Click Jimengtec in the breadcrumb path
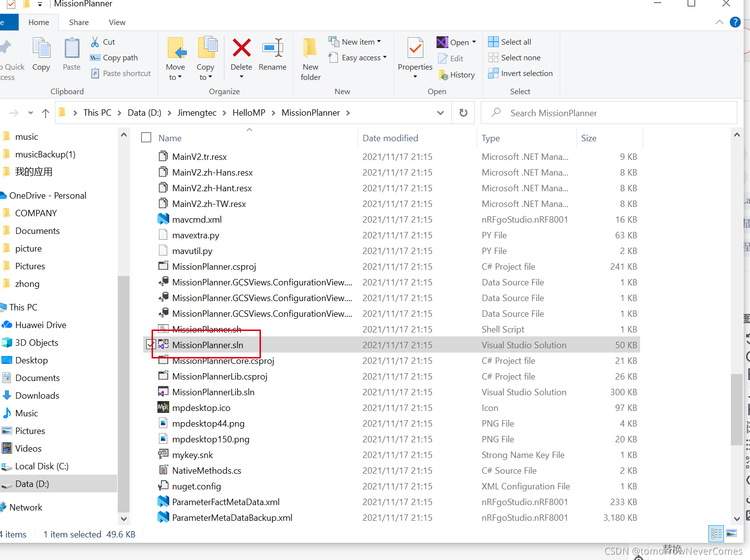 [x=197, y=113]
